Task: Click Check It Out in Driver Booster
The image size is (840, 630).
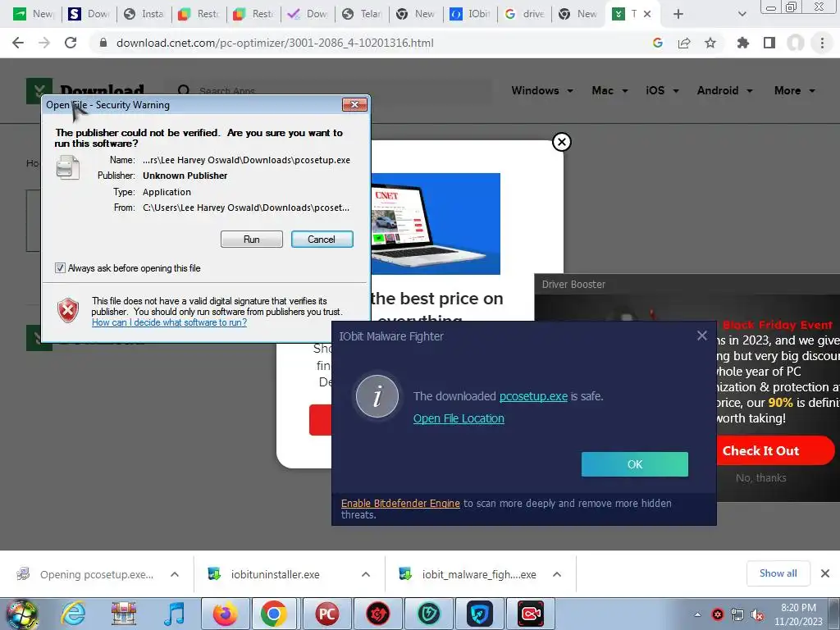Action: 774,450
